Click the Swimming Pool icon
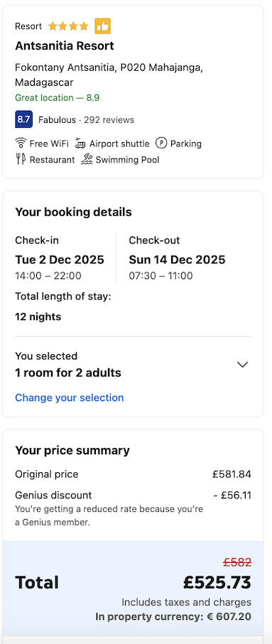This screenshot has width=272, height=644. 87,159
